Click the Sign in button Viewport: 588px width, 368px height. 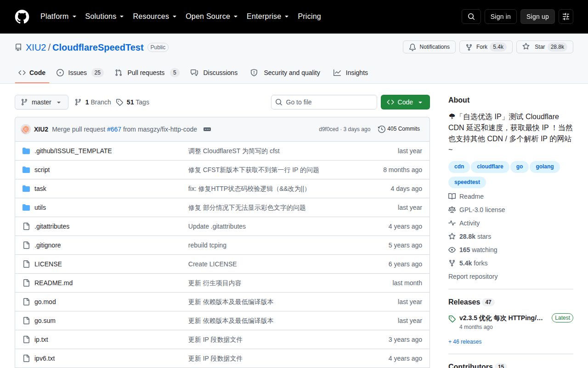500,17
